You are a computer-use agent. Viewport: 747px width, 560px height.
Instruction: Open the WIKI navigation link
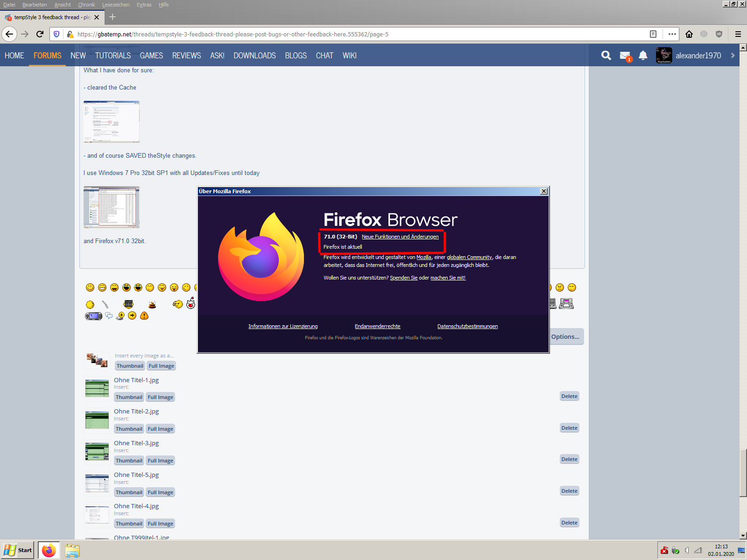[350, 56]
